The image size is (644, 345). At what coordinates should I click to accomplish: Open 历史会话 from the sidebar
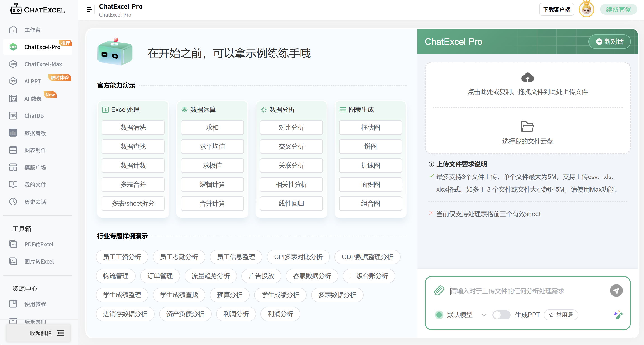[x=35, y=202]
